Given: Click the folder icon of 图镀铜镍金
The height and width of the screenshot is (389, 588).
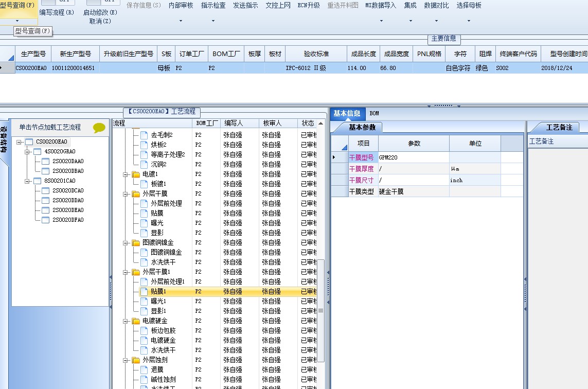Looking at the screenshot, I should (136, 243).
